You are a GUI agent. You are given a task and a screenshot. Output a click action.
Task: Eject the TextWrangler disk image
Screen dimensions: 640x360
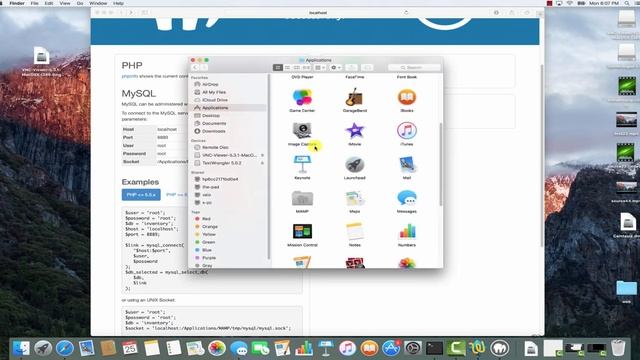262,163
